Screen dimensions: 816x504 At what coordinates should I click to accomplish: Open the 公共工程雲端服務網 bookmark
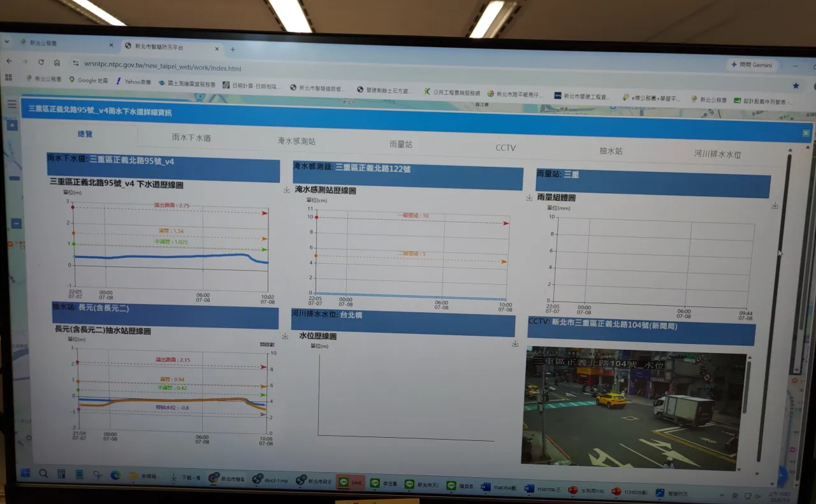tap(451, 92)
